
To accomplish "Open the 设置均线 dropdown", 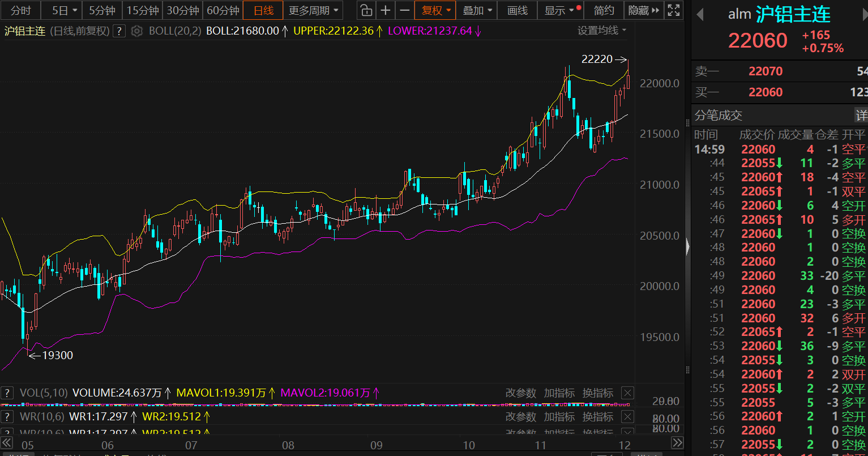I will tap(602, 31).
